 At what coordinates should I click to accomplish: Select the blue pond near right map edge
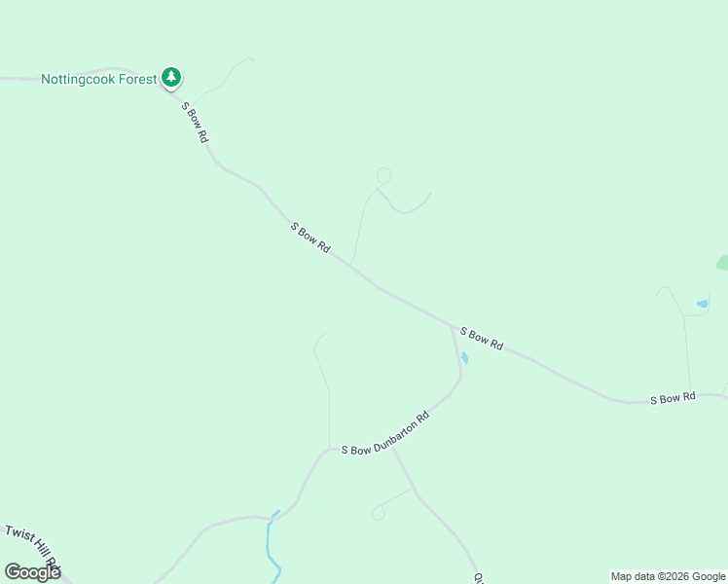(x=702, y=304)
